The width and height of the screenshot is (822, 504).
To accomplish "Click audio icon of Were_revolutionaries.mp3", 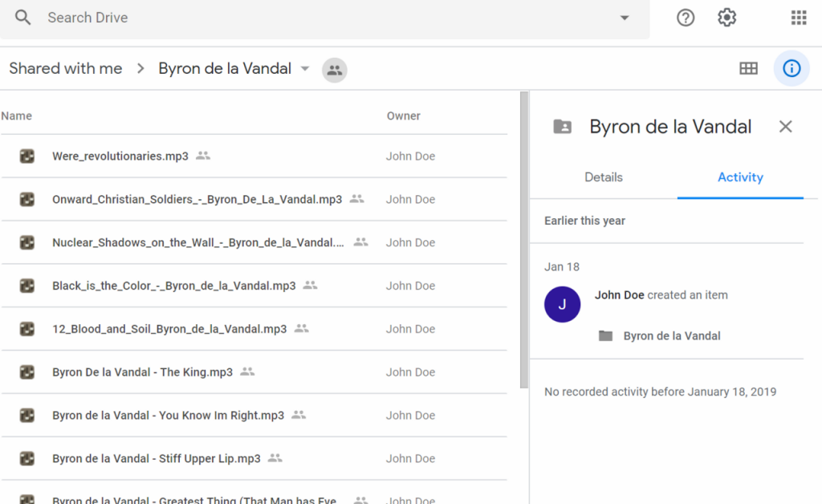I will [27, 156].
